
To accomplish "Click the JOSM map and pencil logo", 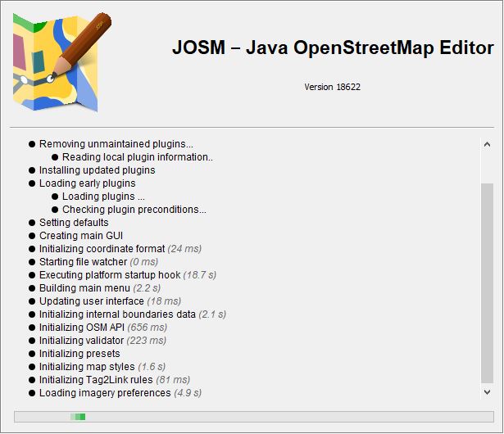I will pyautogui.click(x=61, y=62).
